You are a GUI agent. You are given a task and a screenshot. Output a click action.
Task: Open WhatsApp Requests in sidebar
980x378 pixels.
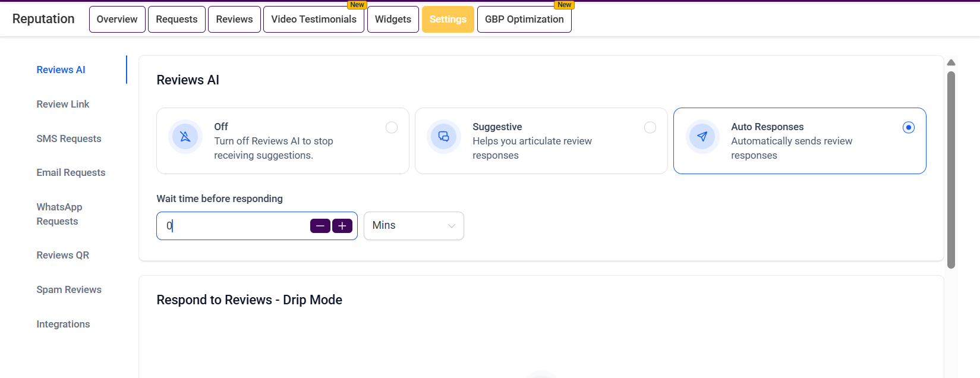(59, 214)
